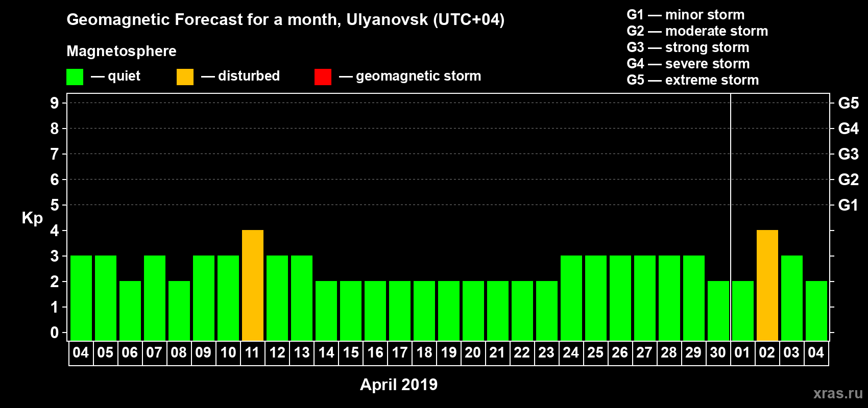Select the green bar above date 23
This screenshot has height=408, width=868.
tap(547, 311)
